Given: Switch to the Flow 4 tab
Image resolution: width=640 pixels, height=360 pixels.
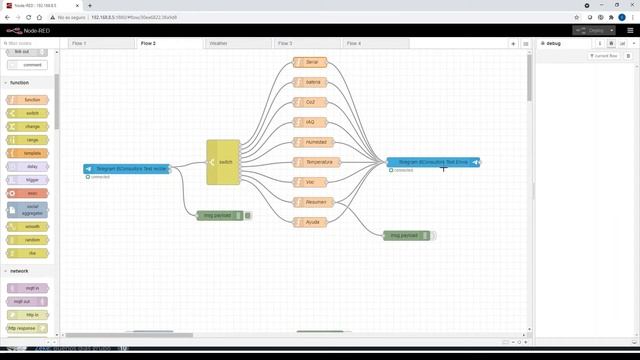Looking at the screenshot, I should pyautogui.click(x=376, y=43).
